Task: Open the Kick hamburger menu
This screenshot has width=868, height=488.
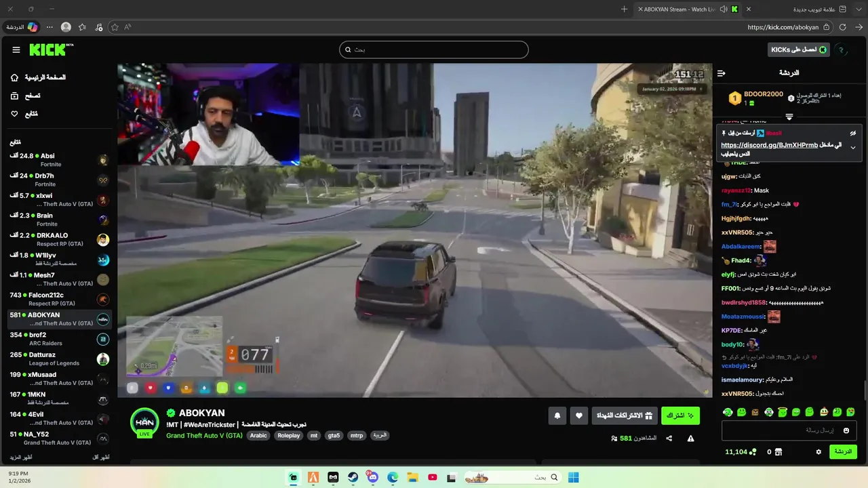Action: [x=16, y=49]
